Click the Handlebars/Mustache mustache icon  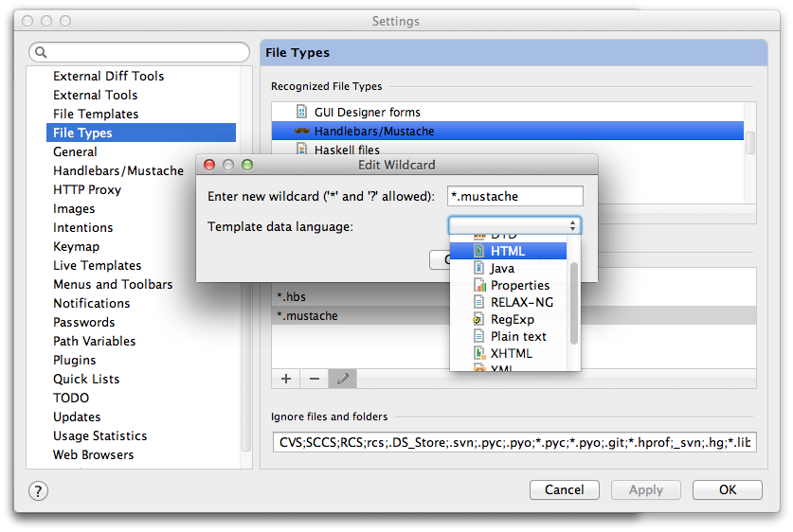(x=302, y=132)
